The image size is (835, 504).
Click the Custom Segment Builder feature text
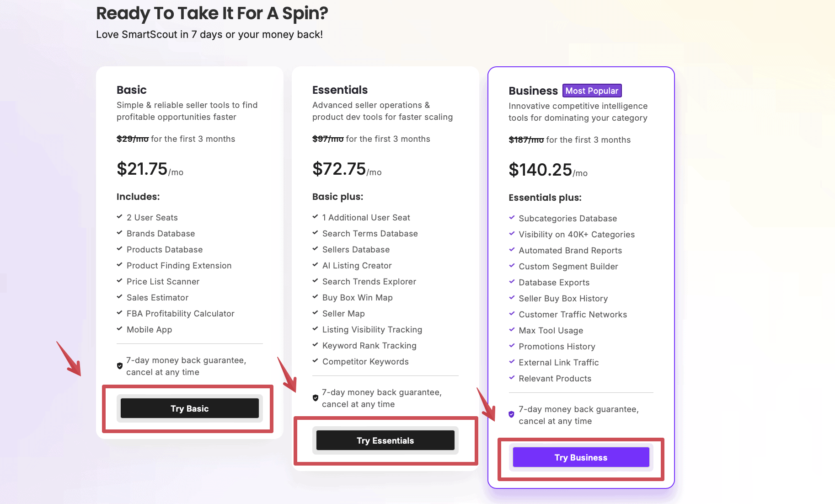pos(568,267)
